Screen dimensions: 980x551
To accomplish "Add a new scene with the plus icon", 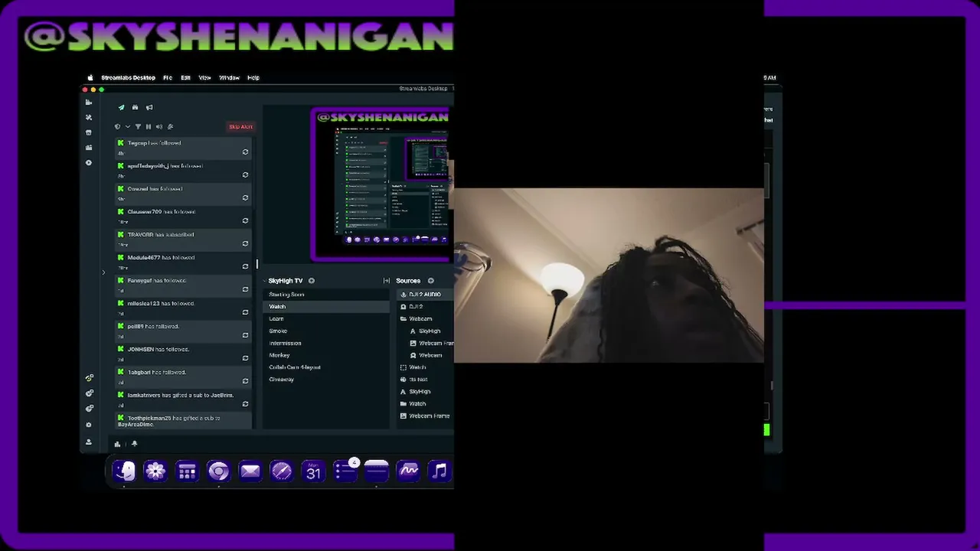I will (x=312, y=281).
